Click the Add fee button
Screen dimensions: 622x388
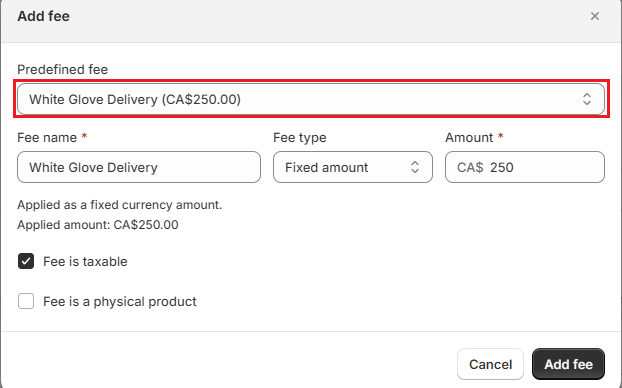[568, 364]
